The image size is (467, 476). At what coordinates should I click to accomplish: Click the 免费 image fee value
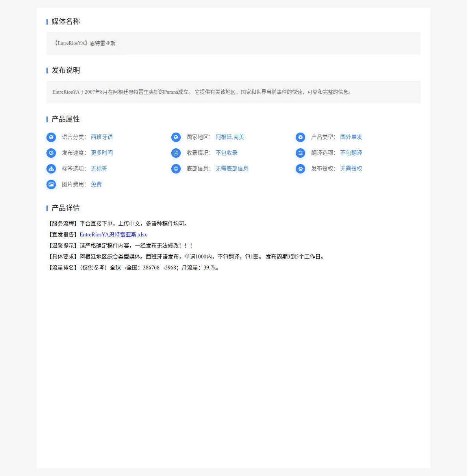[x=96, y=184]
